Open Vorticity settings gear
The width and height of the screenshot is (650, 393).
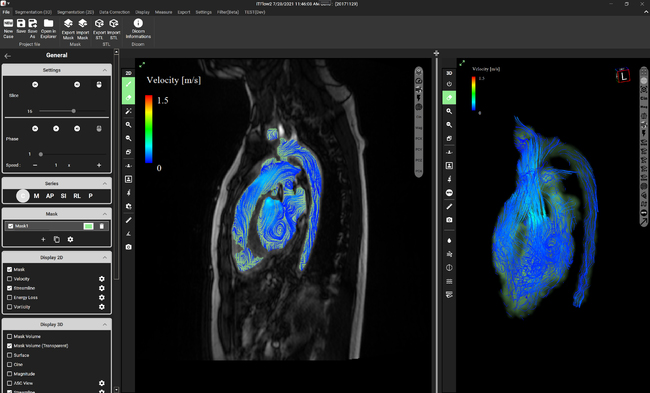coord(102,307)
